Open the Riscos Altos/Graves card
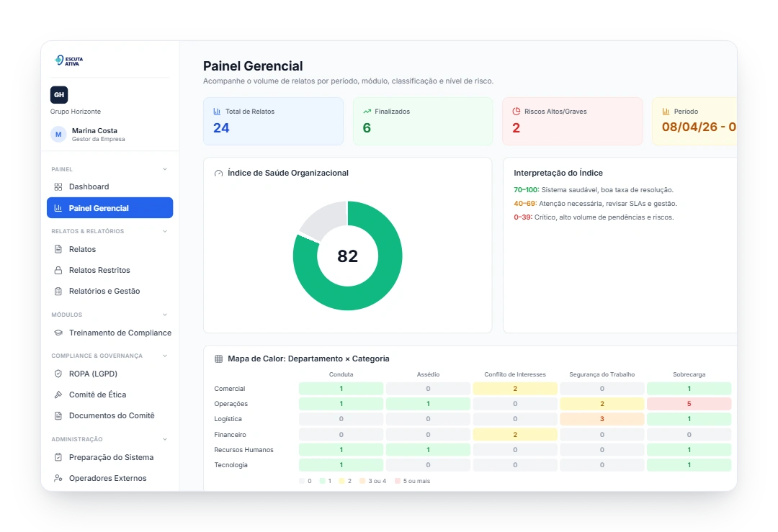The width and height of the screenshot is (778, 532). point(573,122)
